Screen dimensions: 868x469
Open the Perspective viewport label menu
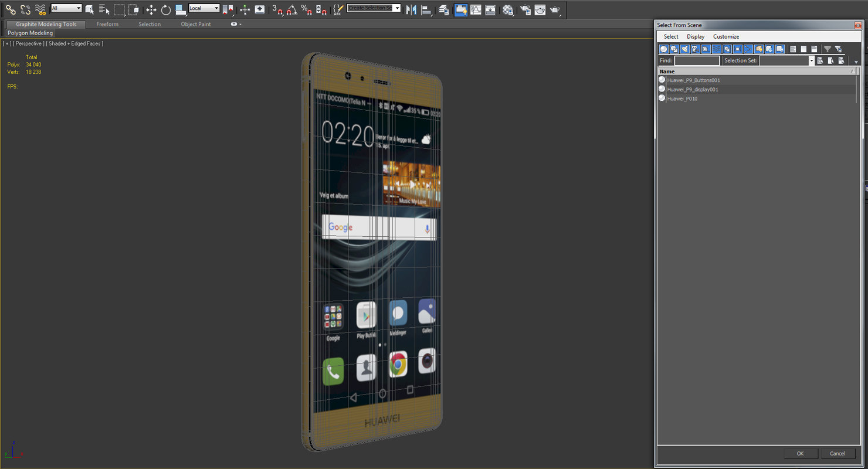pos(29,43)
